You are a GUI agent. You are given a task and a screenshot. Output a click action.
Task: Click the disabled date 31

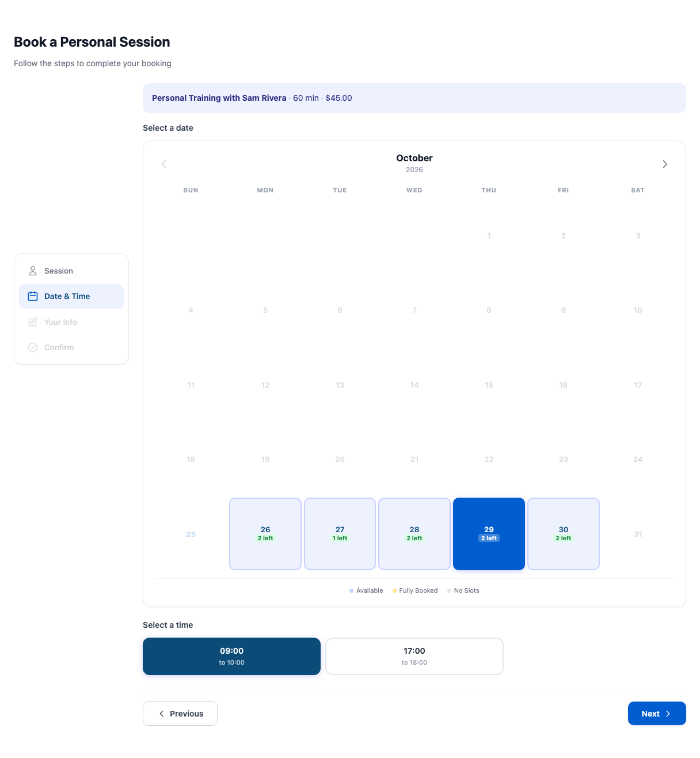[x=638, y=534]
